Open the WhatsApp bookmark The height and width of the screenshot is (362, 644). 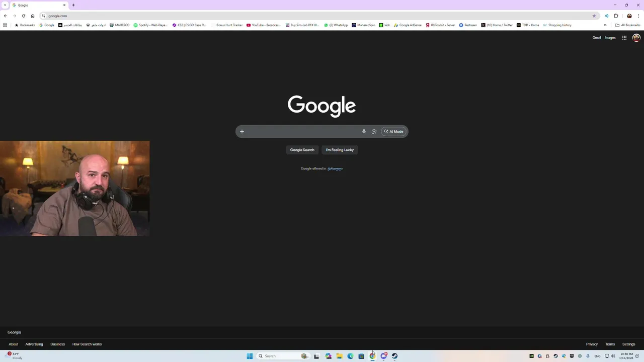(336, 25)
